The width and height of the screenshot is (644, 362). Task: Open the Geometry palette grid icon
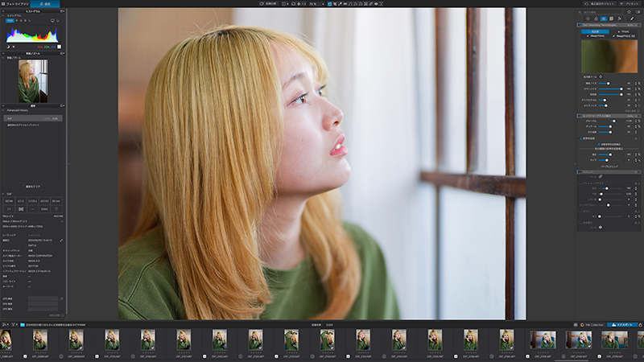click(612, 19)
